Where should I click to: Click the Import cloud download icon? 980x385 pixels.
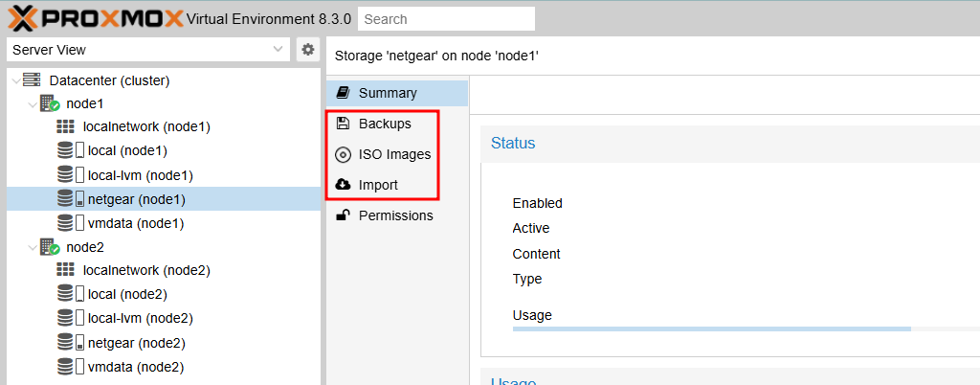[x=343, y=185]
